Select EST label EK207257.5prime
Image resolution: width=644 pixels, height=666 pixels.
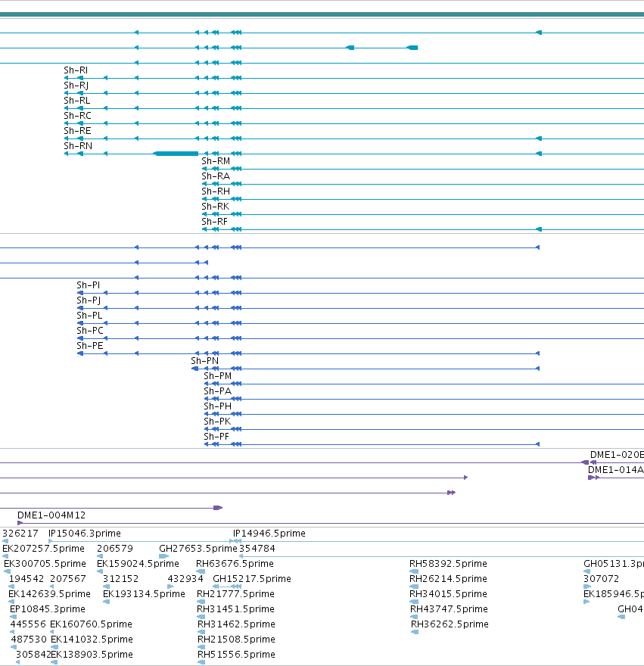[x=43, y=549]
